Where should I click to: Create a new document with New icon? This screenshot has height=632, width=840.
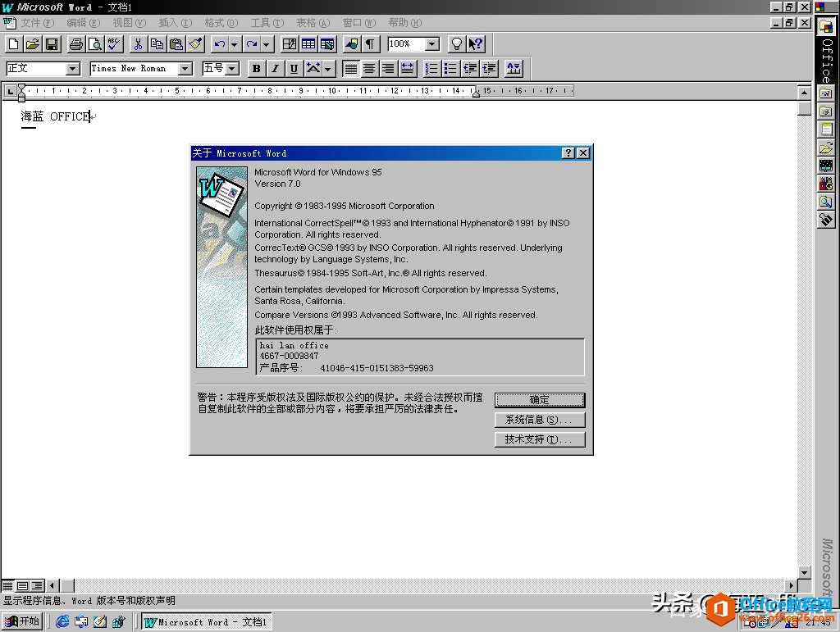14,44
